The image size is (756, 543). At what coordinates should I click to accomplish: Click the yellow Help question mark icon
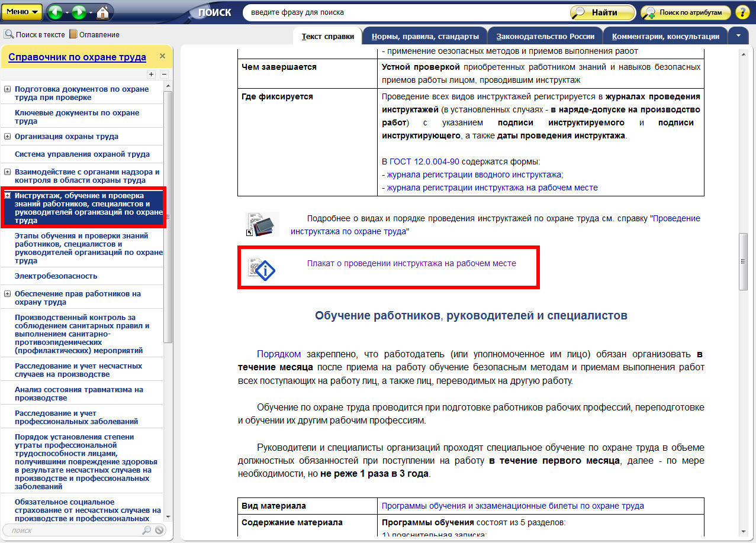point(742,12)
